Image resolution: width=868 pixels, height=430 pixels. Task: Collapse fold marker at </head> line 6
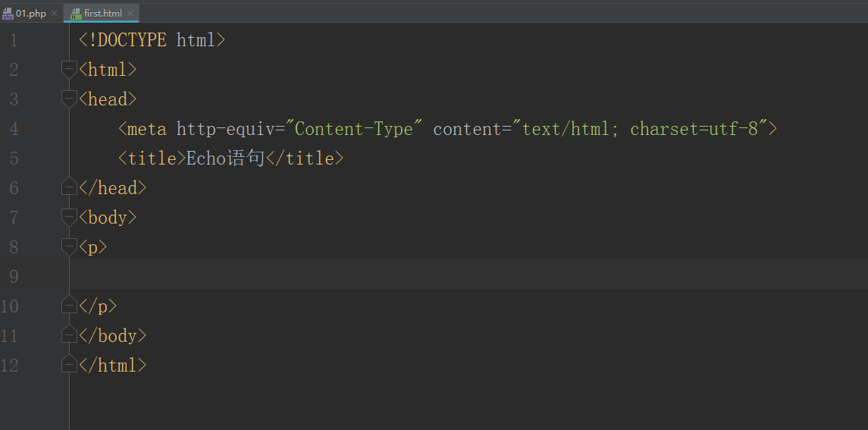click(x=69, y=187)
